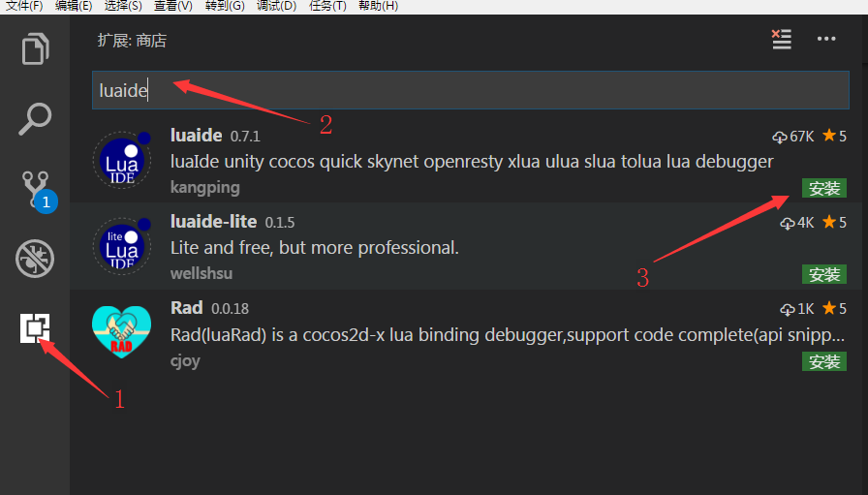The image size is (868, 495).
Task: Open the Debug view icon
Action: tap(35, 259)
